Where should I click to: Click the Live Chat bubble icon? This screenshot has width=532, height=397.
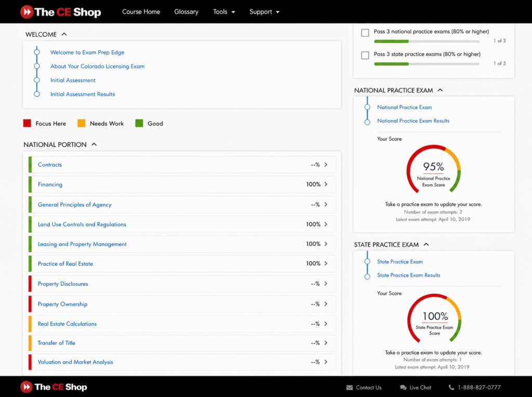(x=403, y=388)
